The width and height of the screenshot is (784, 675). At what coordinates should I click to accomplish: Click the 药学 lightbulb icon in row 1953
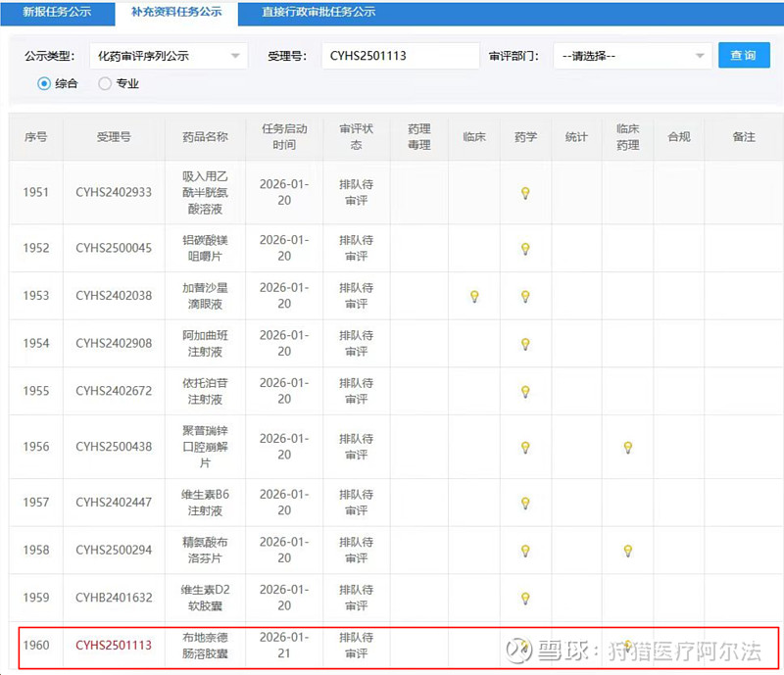click(x=525, y=297)
